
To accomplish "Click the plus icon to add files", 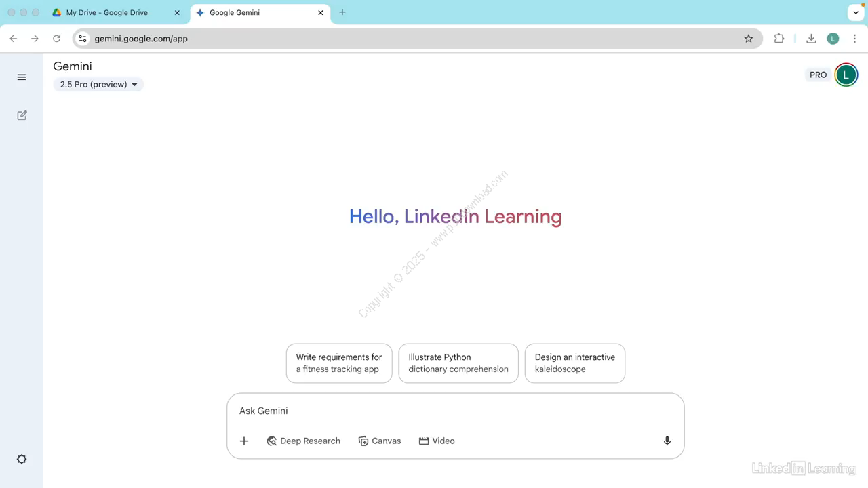I will point(244,441).
